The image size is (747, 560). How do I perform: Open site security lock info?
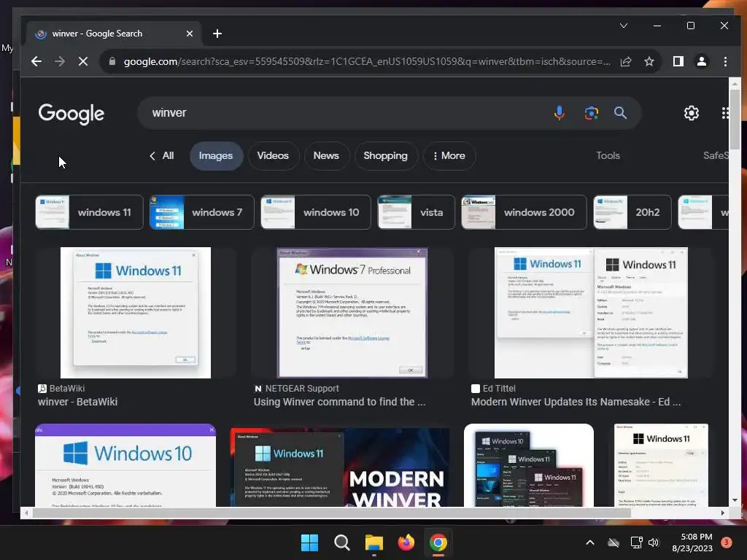tap(112, 61)
